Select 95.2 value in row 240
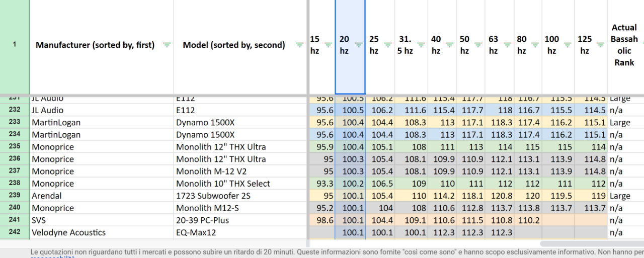The width and height of the screenshot is (644, 258). [x=322, y=208]
